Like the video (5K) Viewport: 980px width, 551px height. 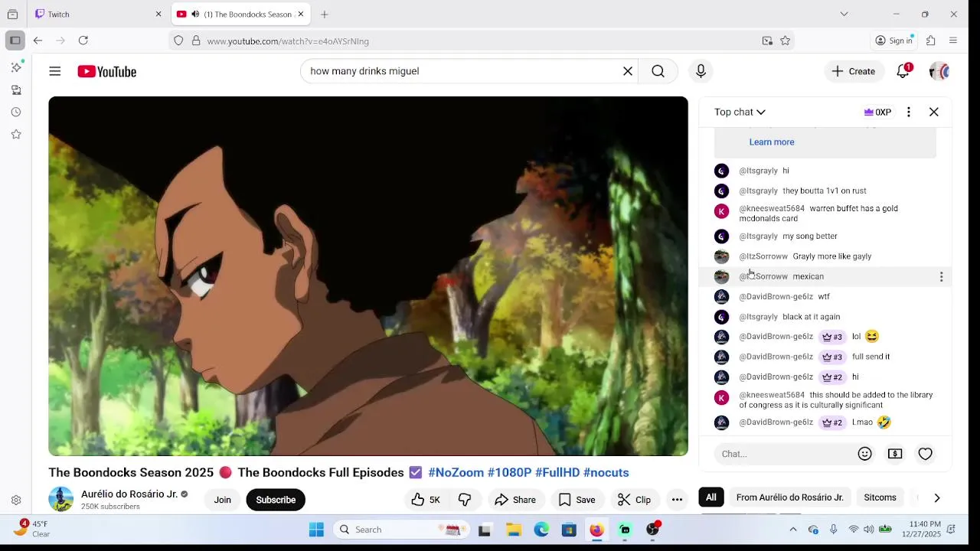pos(426,500)
